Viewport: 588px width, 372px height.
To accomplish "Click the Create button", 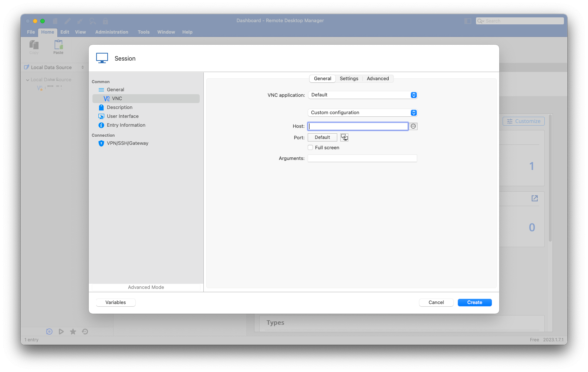I will point(475,303).
